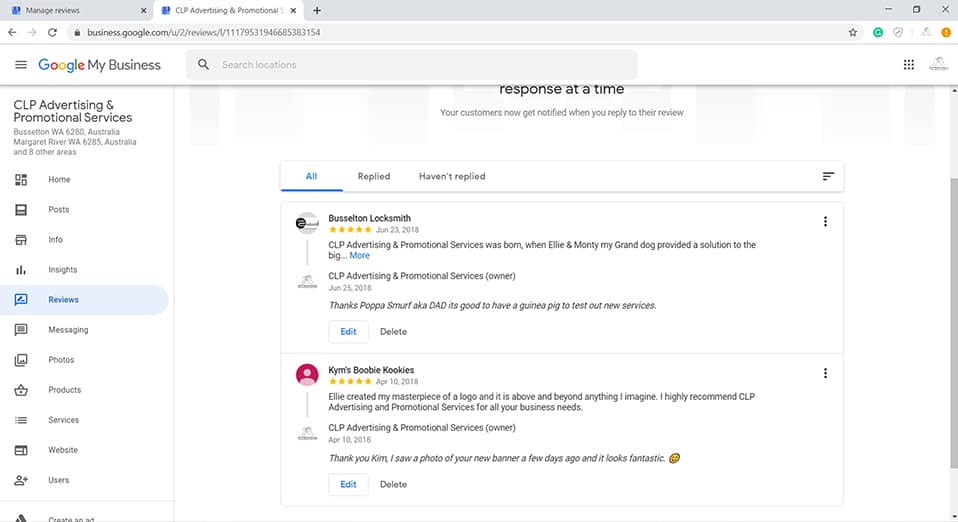Click the browser address bar URL
Viewport: 958px width, 522px height.
pos(203,32)
